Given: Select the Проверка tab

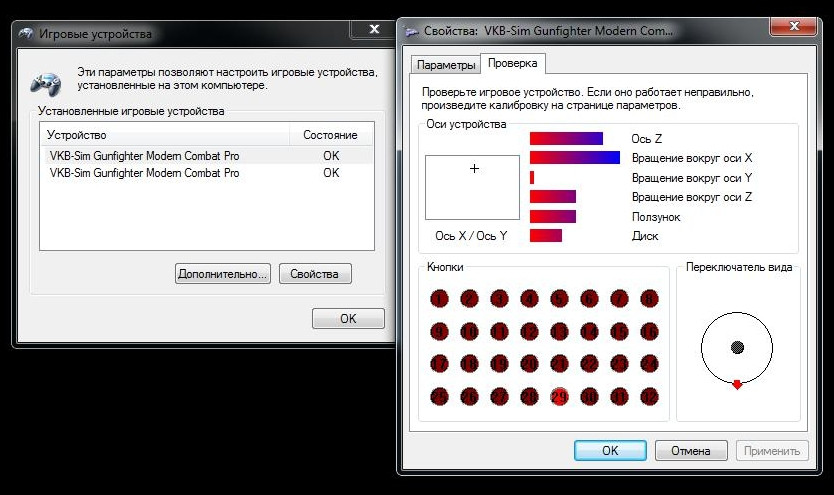Looking at the screenshot, I should tap(513, 63).
